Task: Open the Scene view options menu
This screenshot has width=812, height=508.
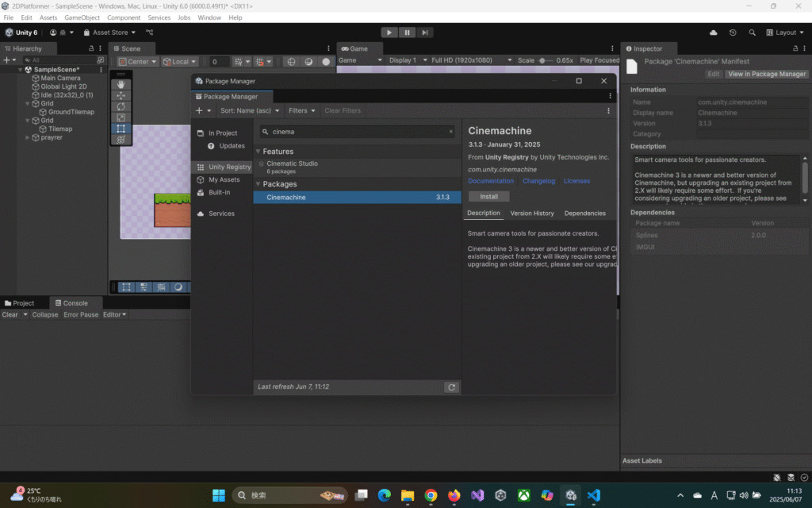Action: click(x=328, y=48)
